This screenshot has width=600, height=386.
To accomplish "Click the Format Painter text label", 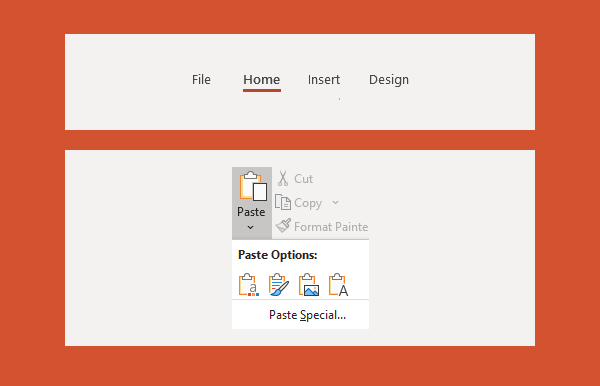I will [x=331, y=227].
